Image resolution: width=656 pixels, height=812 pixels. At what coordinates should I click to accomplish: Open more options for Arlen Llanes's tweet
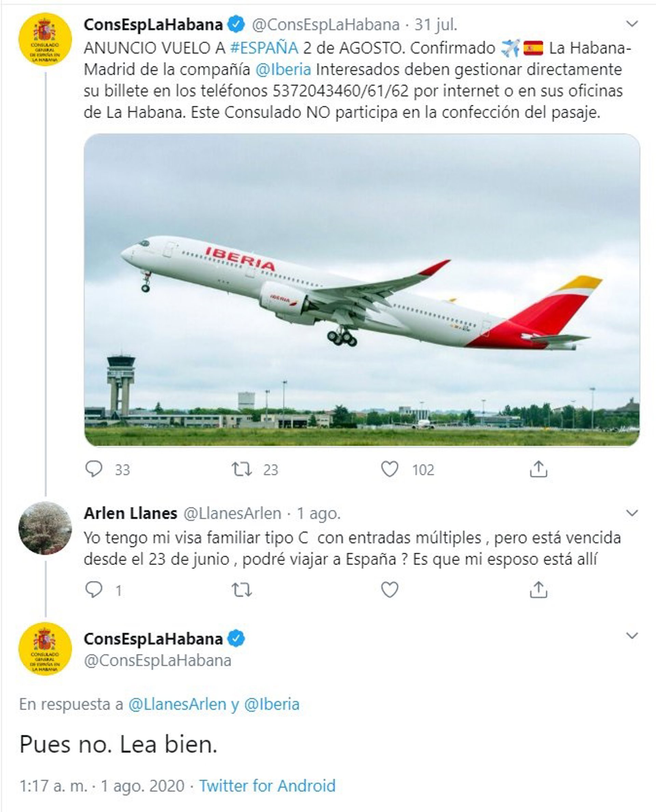[x=632, y=513]
